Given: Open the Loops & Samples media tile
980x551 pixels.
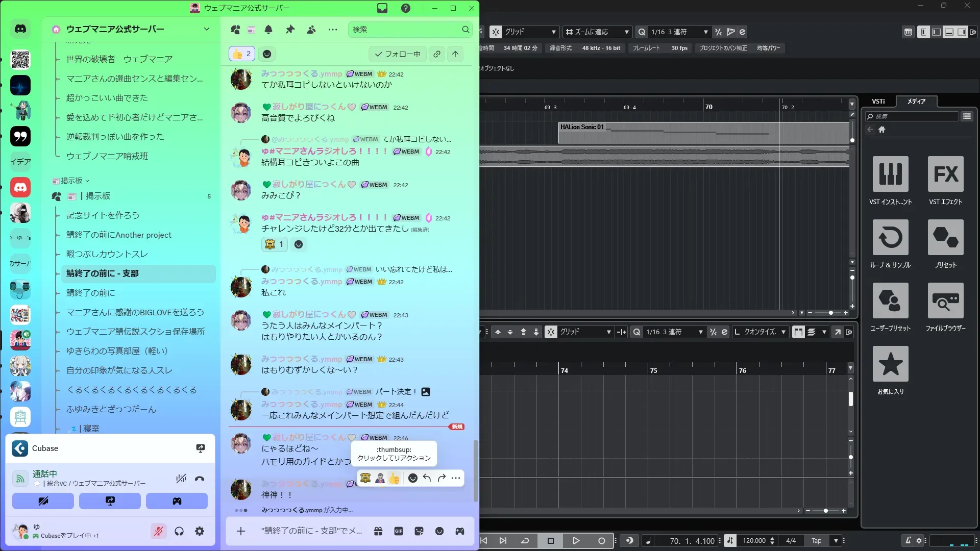Looking at the screenshot, I should (x=890, y=237).
